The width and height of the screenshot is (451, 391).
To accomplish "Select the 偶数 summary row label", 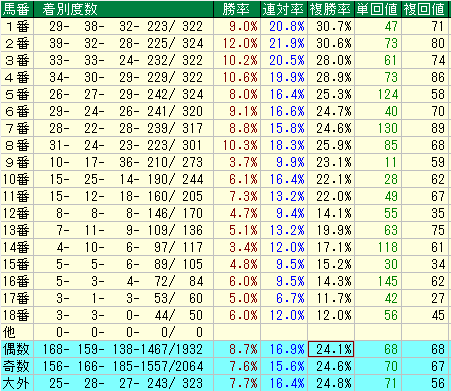I will pyautogui.click(x=17, y=349).
